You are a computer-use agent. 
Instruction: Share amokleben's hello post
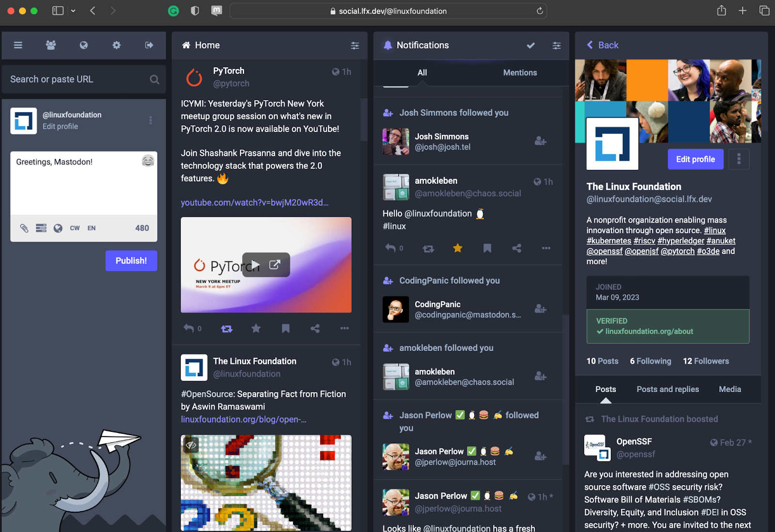click(x=516, y=248)
